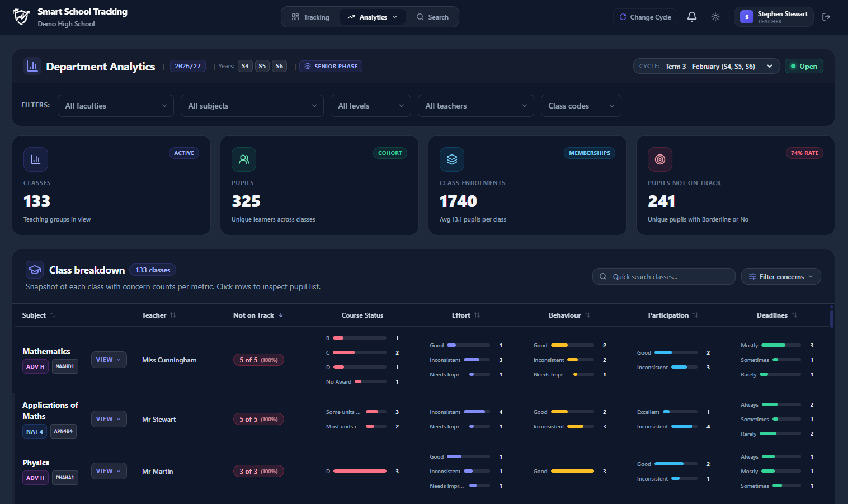Toggle the S5 year chip

click(x=262, y=66)
